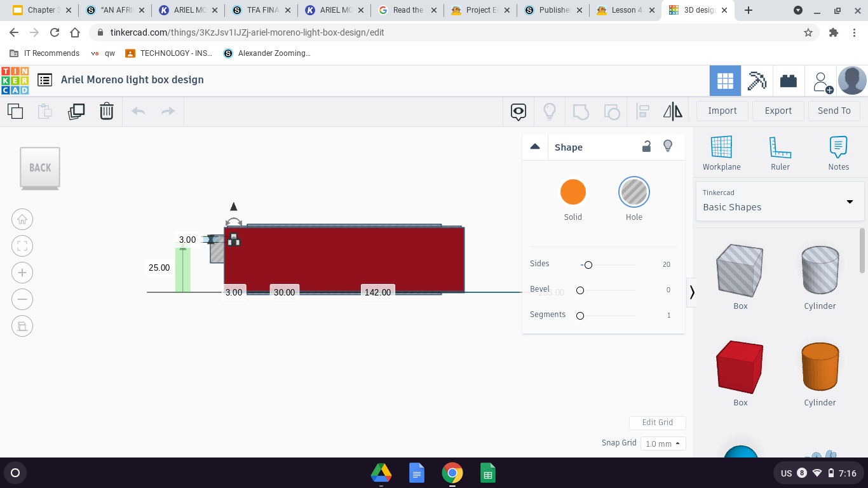Select the Flip tool in the toolbar

tap(673, 111)
